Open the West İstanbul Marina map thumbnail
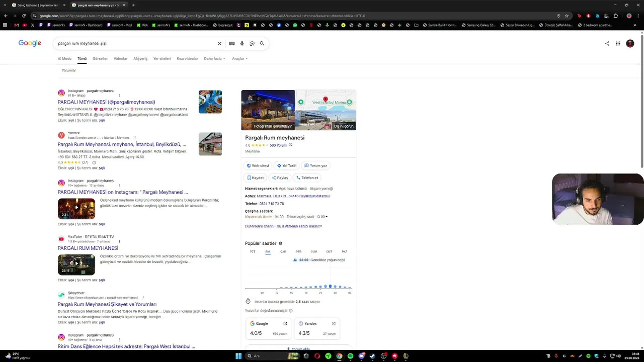 (326, 100)
